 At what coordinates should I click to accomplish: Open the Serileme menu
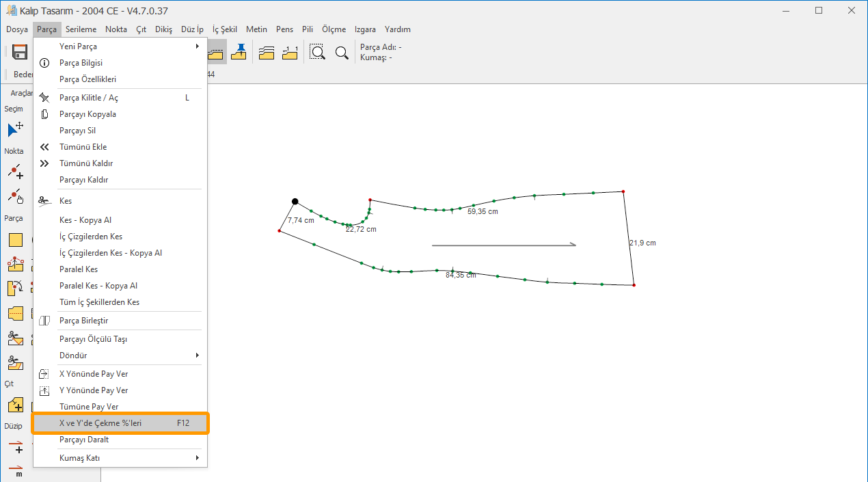pyautogui.click(x=81, y=29)
